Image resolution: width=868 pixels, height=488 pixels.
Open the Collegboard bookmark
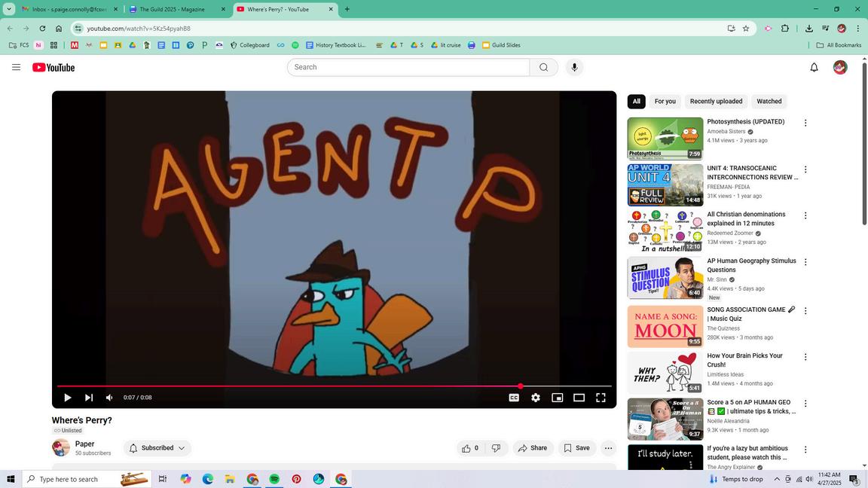(x=249, y=45)
